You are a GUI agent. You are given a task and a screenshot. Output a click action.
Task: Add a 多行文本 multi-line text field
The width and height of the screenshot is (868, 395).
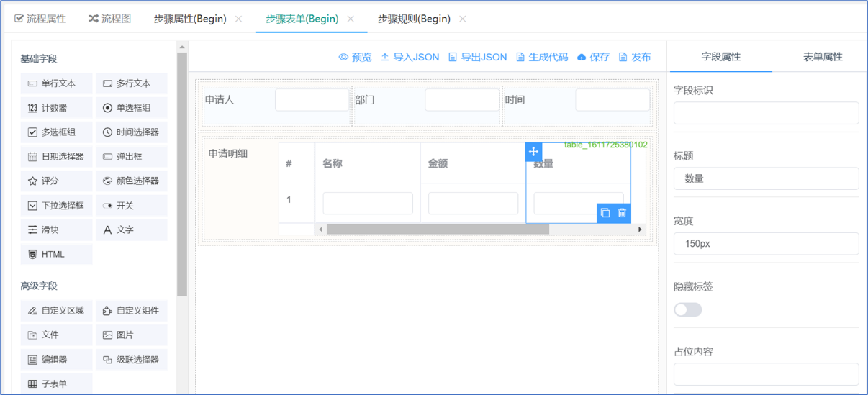[132, 83]
